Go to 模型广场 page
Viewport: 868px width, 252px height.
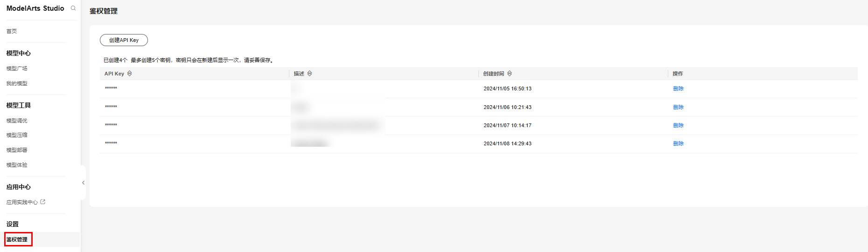point(17,68)
